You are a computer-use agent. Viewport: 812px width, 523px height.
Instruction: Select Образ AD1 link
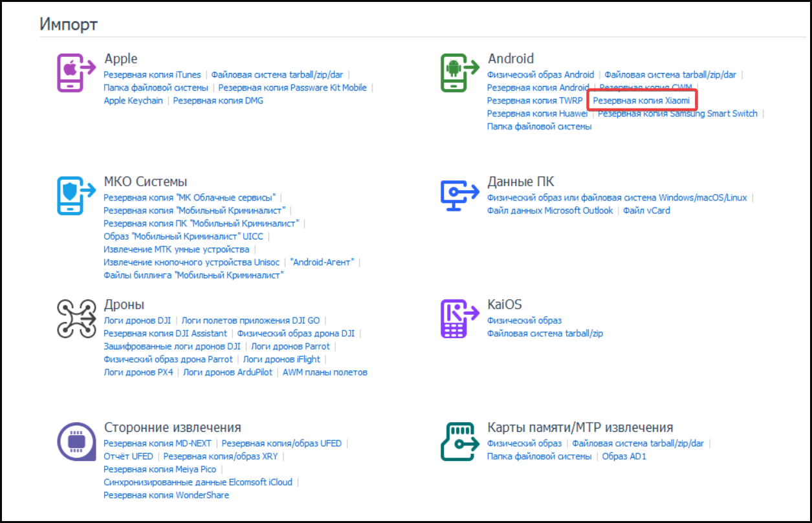(624, 456)
